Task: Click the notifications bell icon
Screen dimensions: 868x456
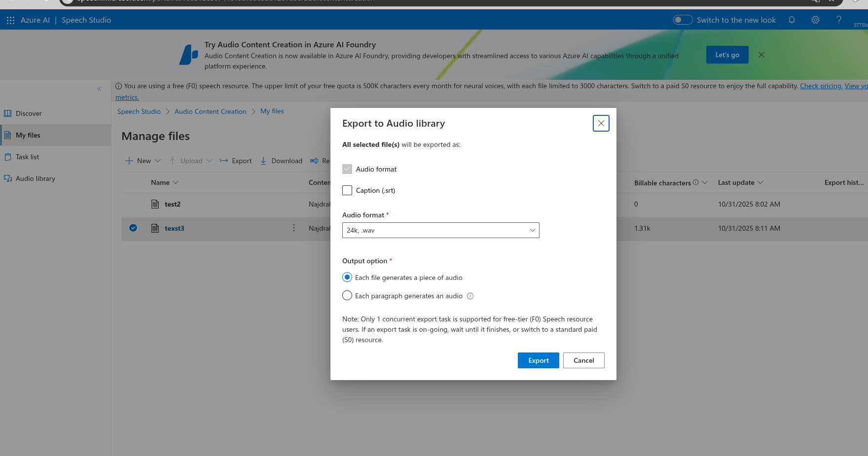Action: pyautogui.click(x=792, y=20)
